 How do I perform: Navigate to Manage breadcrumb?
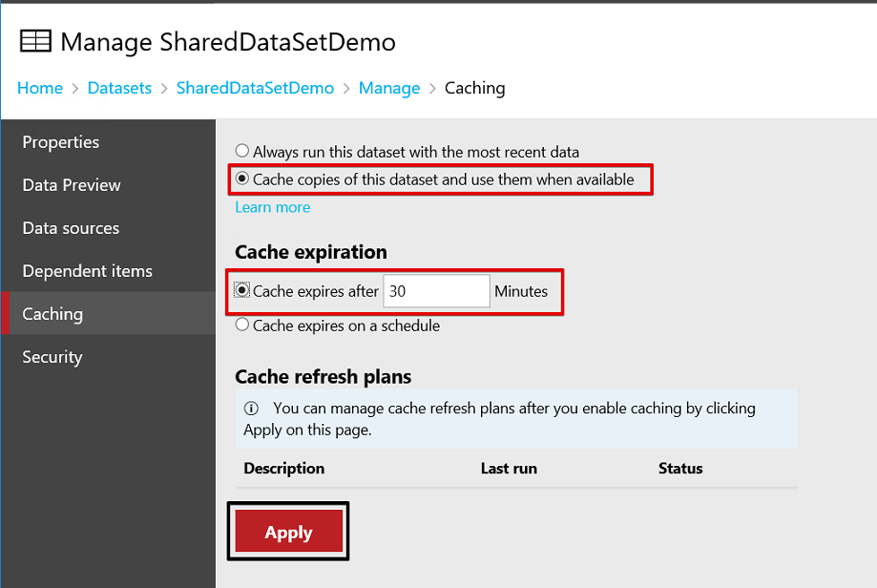[x=389, y=88]
